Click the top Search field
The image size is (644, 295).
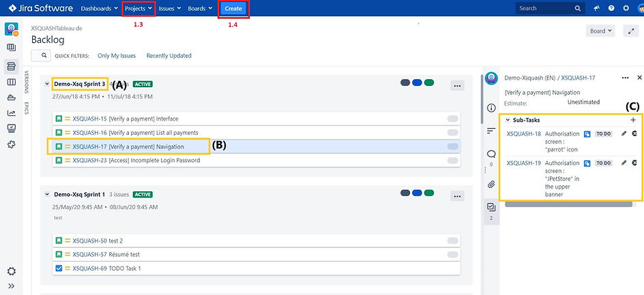550,8
